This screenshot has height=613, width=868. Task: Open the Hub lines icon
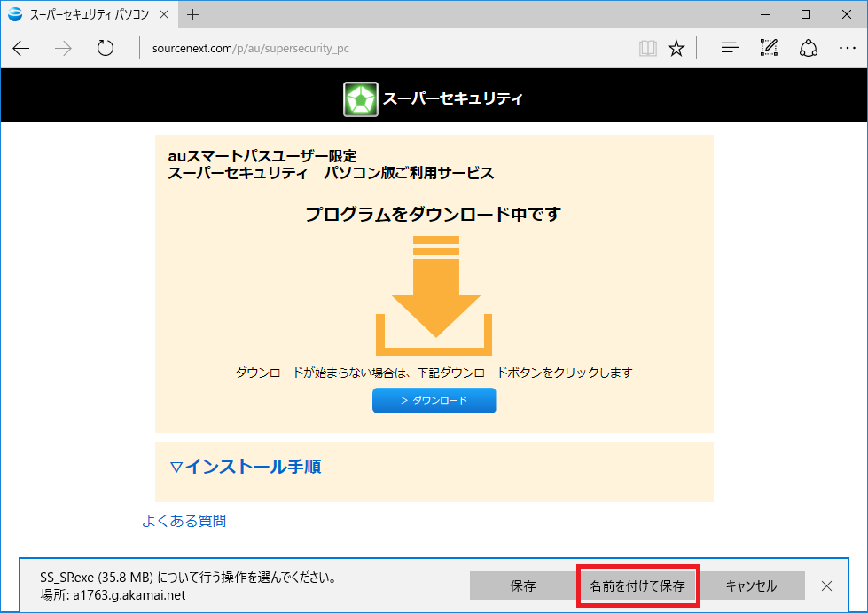(x=731, y=48)
